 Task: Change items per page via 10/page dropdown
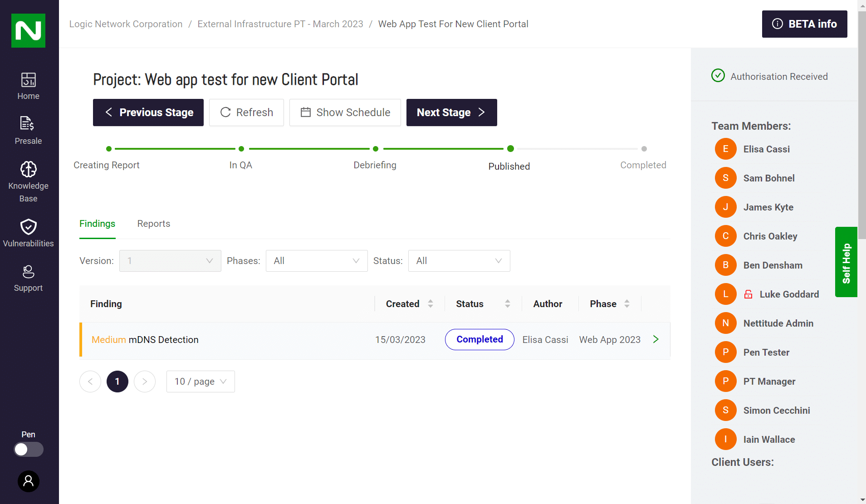(x=200, y=381)
